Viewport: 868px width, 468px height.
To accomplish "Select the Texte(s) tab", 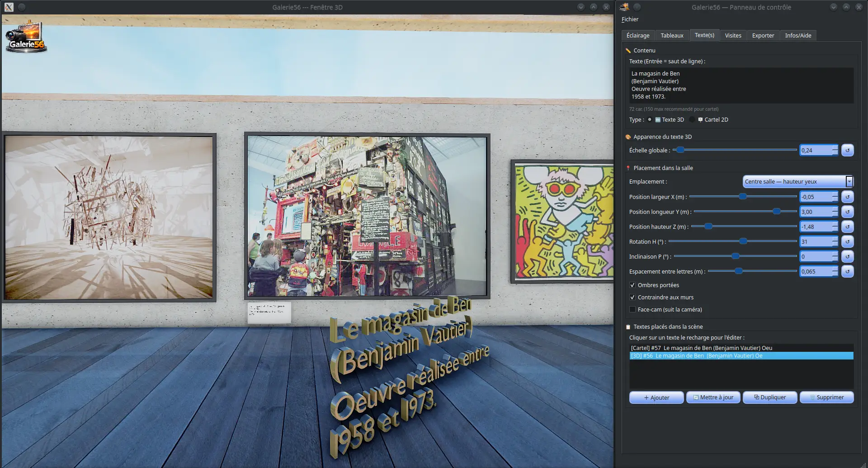I will click(704, 35).
